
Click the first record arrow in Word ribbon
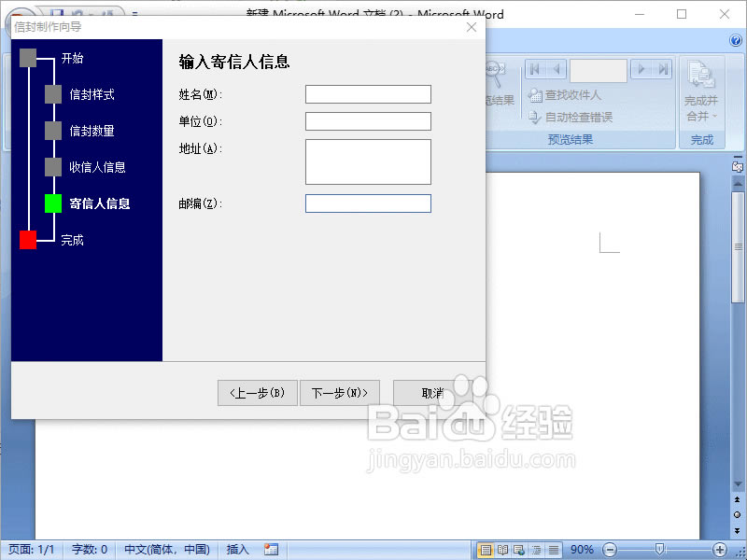pos(534,69)
